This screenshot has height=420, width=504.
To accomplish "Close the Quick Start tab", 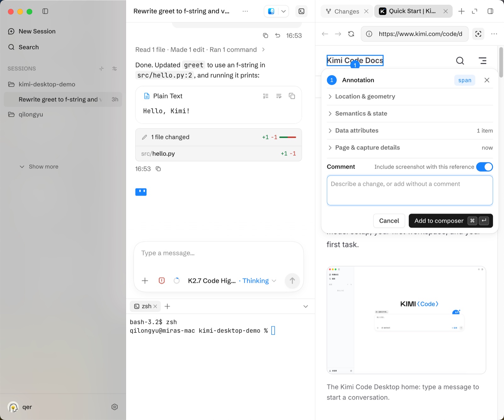I will pyautogui.click(x=446, y=11).
